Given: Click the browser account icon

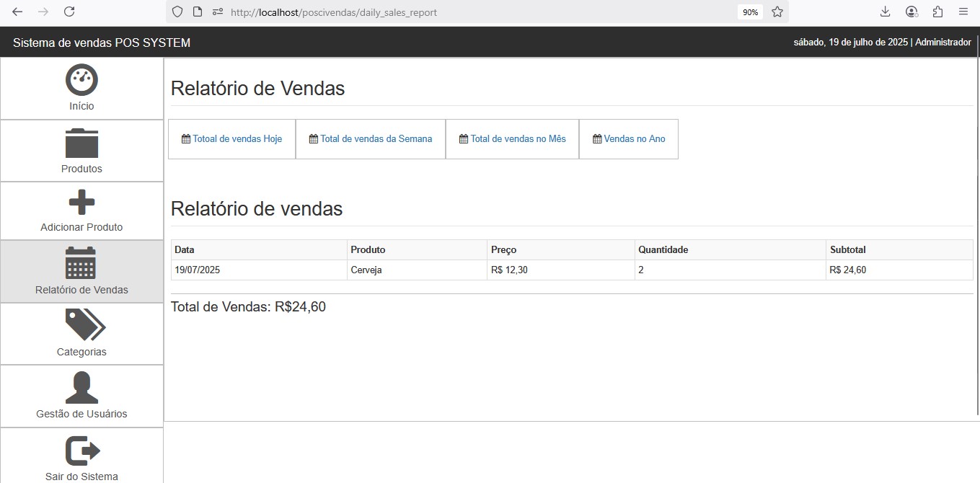Looking at the screenshot, I should 911,12.
